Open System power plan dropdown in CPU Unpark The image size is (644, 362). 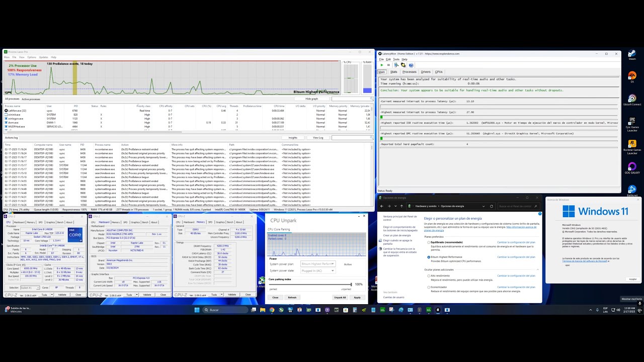click(317, 264)
